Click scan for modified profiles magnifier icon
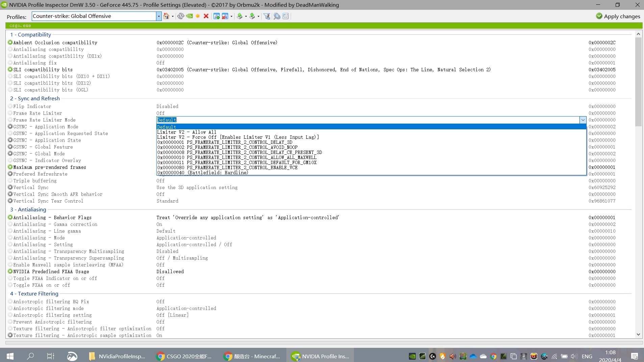This screenshot has width=644, height=362. [x=277, y=16]
